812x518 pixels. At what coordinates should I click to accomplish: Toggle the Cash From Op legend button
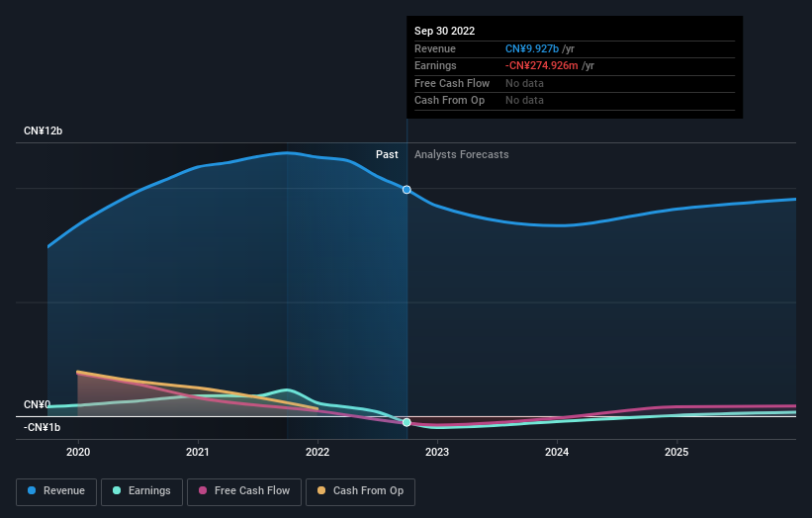360,491
